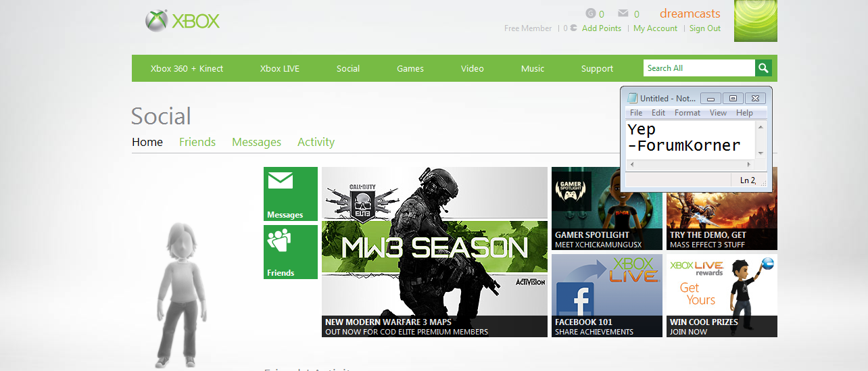Viewport: 868px width, 371px height.
Task: Open the My Account link
Action: [x=655, y=28]
